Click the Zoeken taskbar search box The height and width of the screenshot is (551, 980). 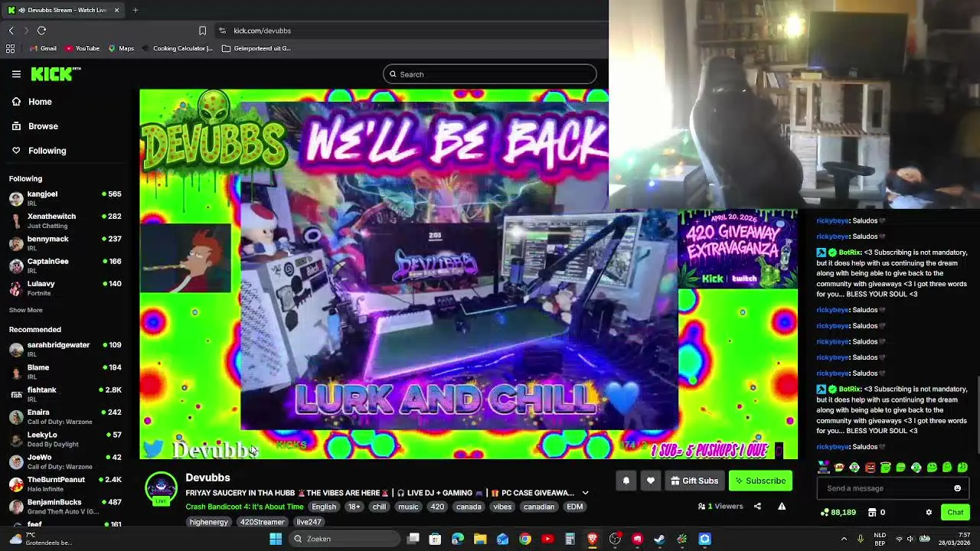pyautogui.click(x=345, y=539)
